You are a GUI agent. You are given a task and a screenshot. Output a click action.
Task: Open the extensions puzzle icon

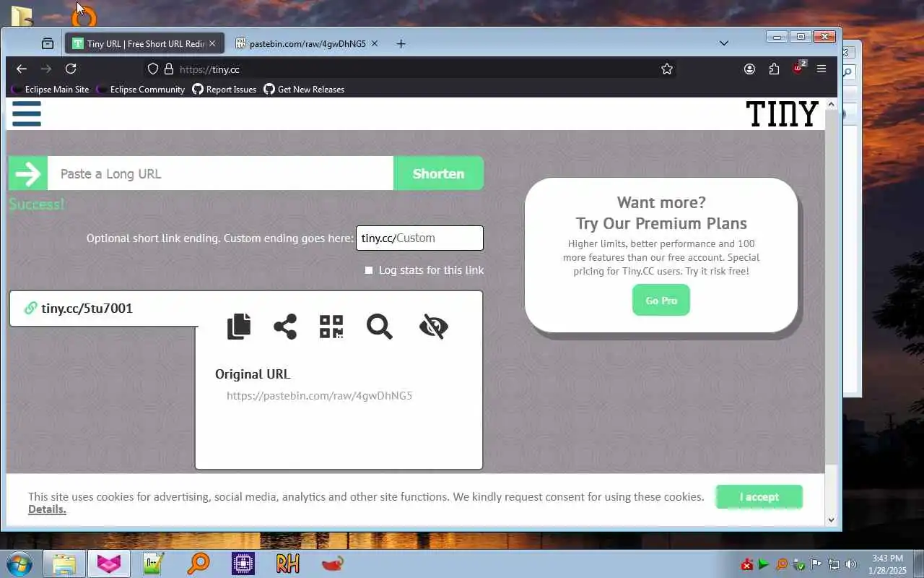pyautogui.click(x=774, y=69)
